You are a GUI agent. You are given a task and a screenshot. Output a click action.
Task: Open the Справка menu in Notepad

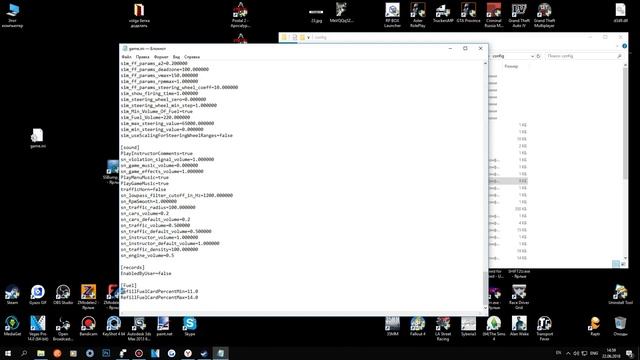[192, 57]
